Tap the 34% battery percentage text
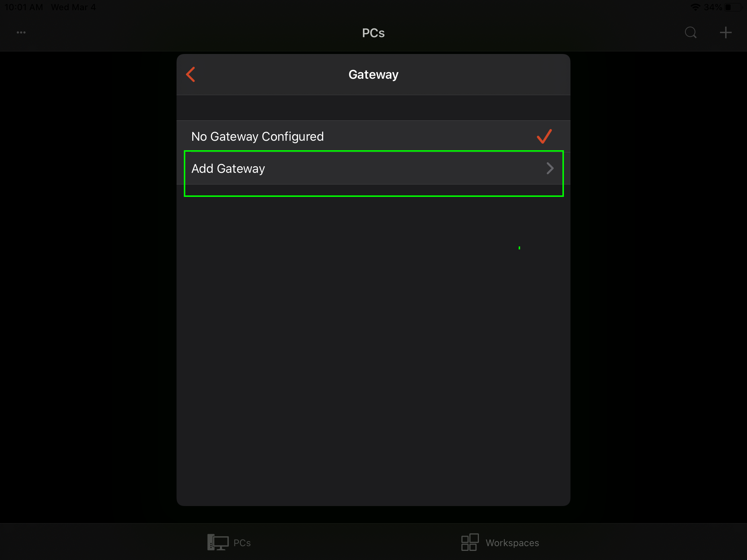Screen dimensions: 747x560 pyautogui.click(x=713, y=7)
